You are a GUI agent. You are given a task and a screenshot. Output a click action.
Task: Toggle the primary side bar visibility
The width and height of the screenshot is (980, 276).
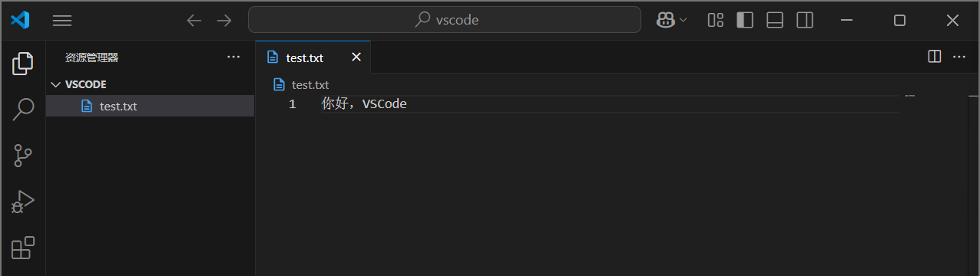[745, 20]
